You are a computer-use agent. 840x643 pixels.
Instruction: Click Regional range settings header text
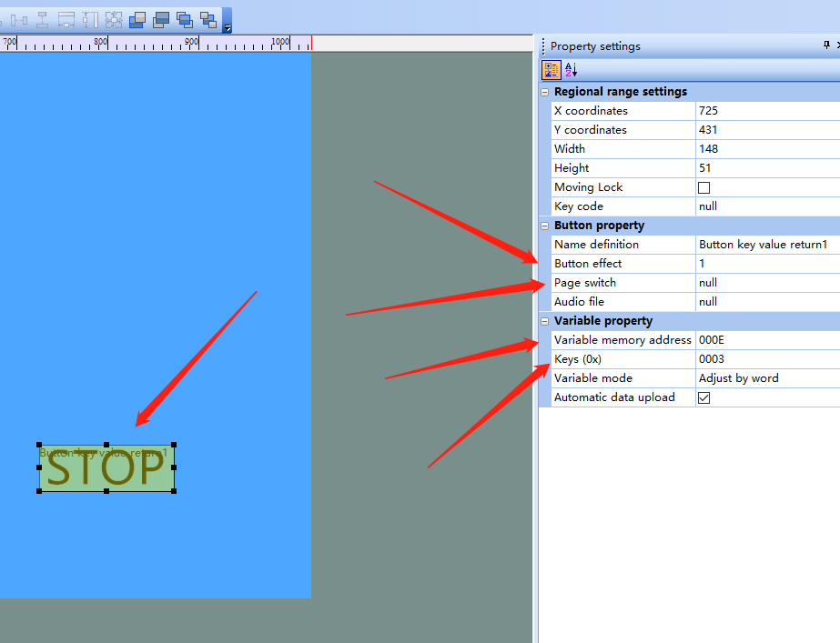(x=621, y=92)
